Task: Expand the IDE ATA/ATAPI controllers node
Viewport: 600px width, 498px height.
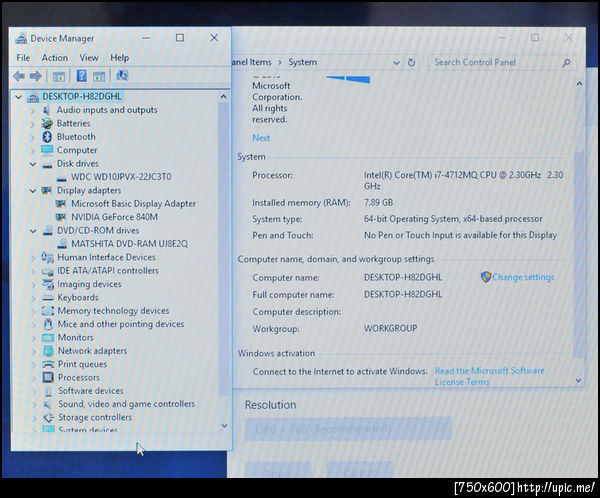Action: pos(33,271)
